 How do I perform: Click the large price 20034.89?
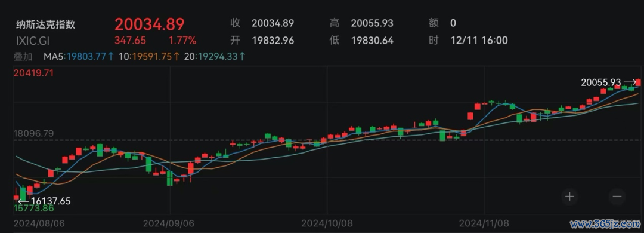point(150,24)
